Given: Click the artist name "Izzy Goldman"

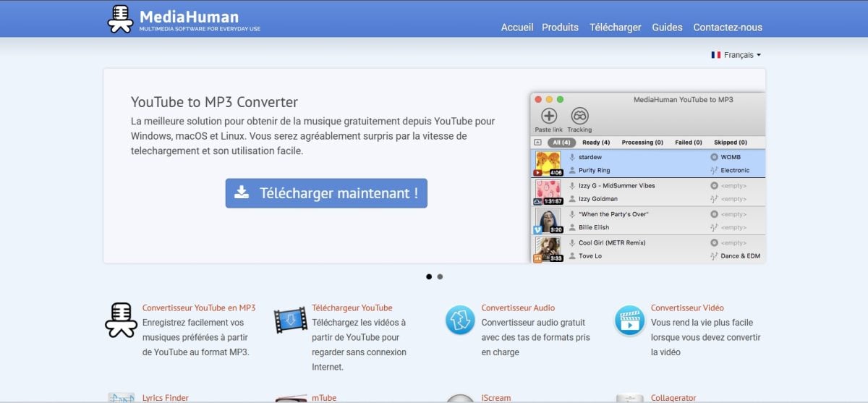Looking at the screenshot, I should (598, 199).
